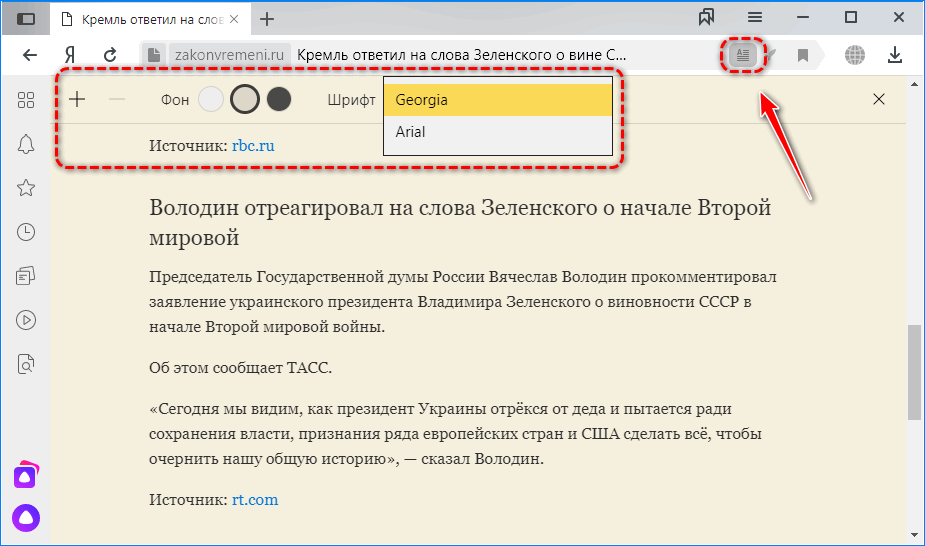
Task: Click the scrollbar down arrow
Action: point(914,535)
